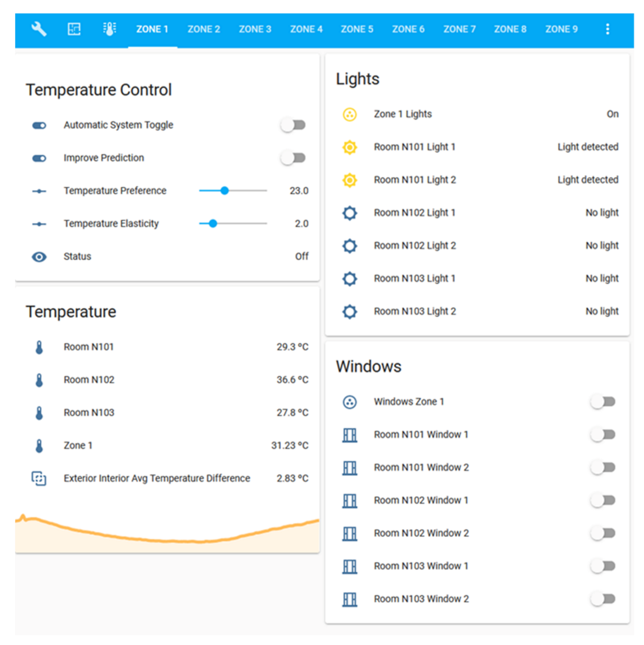Click the Temperature Preference slider handle
644x645 pixels.
[x=225, y=191]
